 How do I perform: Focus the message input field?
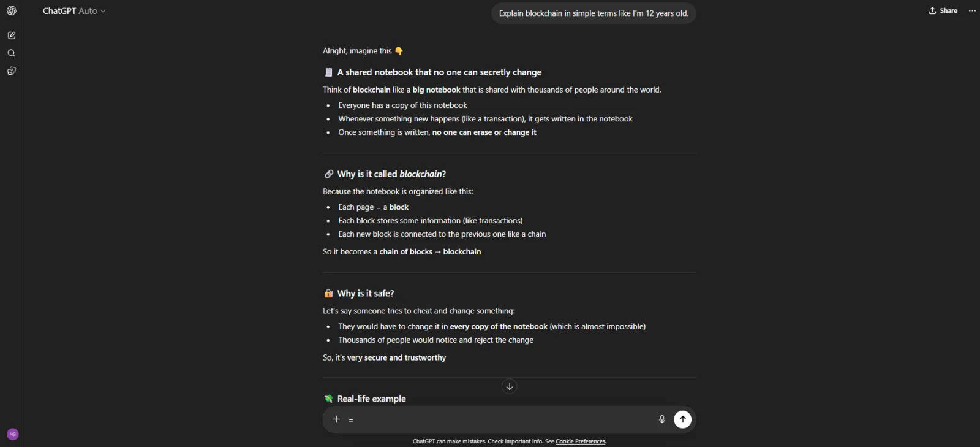(x=502, y=419)
